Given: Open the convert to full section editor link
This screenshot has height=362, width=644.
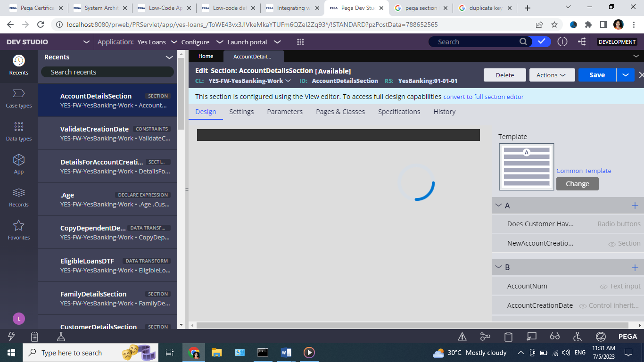Looking at the screenshot, I should [x=483, y=97].
